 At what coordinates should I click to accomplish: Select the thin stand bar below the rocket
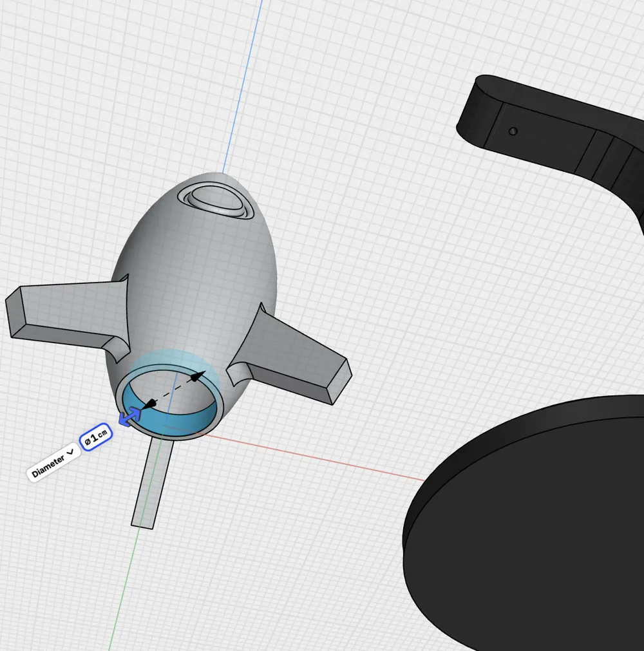(x=152, y=484)
